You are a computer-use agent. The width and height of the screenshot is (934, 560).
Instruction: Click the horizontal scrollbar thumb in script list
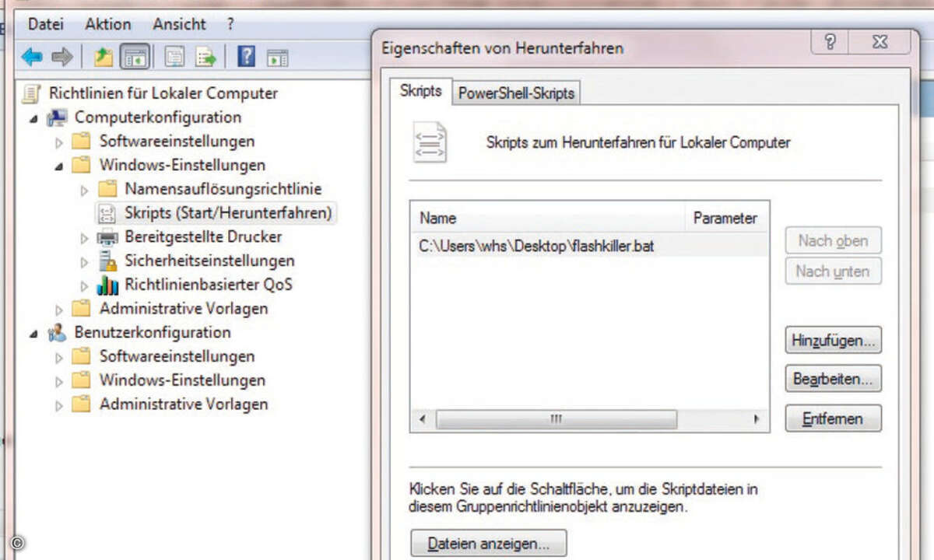(x=557, y=419)
